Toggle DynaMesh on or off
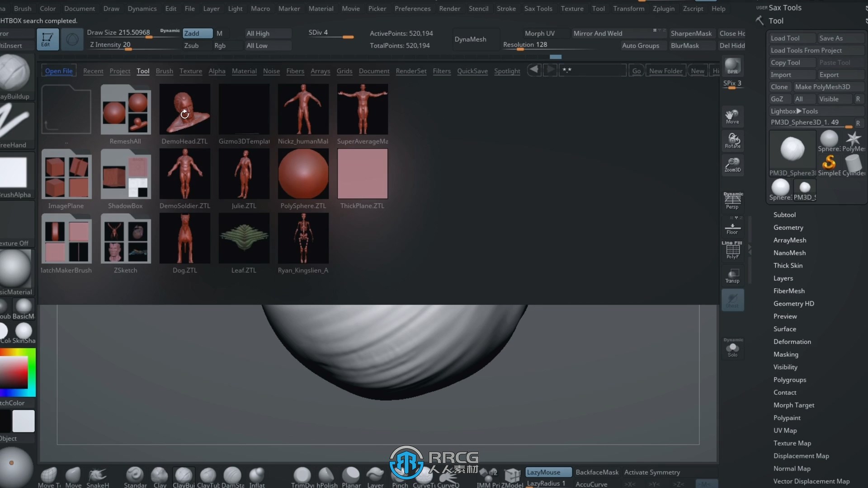868x488 pixels. tap(470, 39)
